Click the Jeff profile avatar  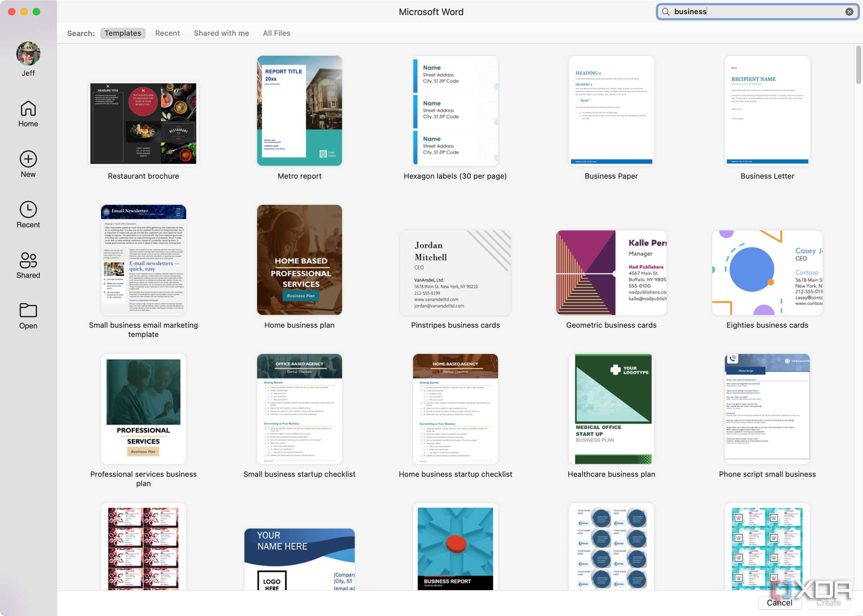(28, 54)
